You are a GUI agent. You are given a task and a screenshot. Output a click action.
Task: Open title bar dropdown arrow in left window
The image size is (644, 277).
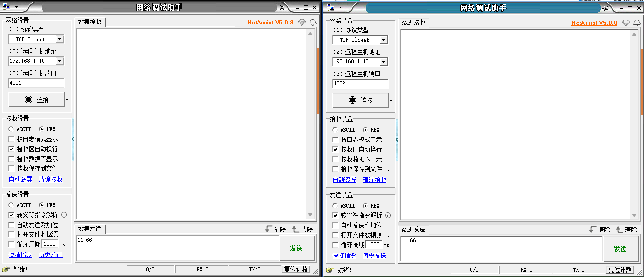(16, 7)
